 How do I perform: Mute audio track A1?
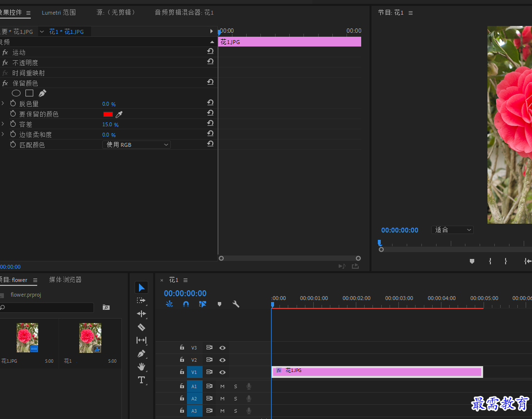[x=223, y=386]
